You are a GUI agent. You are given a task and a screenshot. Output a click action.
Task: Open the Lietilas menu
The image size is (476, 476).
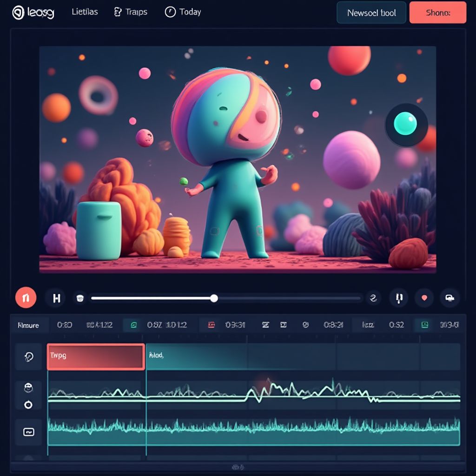(x=85, y=12)
